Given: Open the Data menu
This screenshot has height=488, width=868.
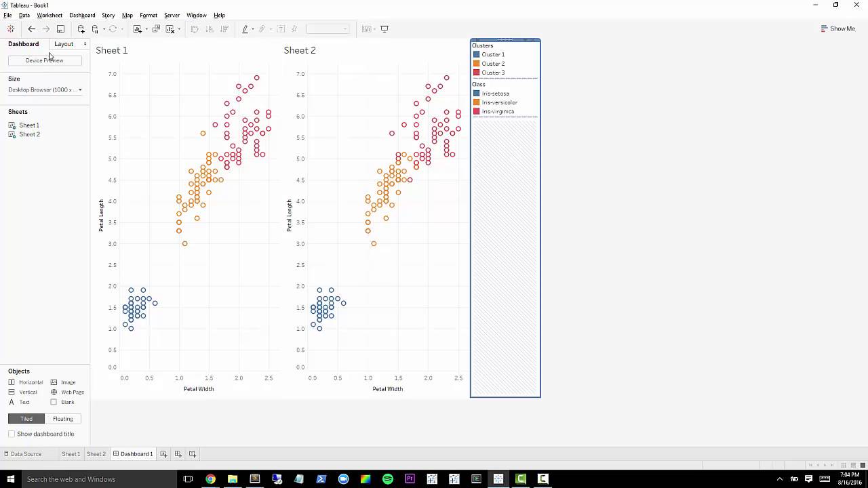Looking at the screenshot, I should [24, 15].
